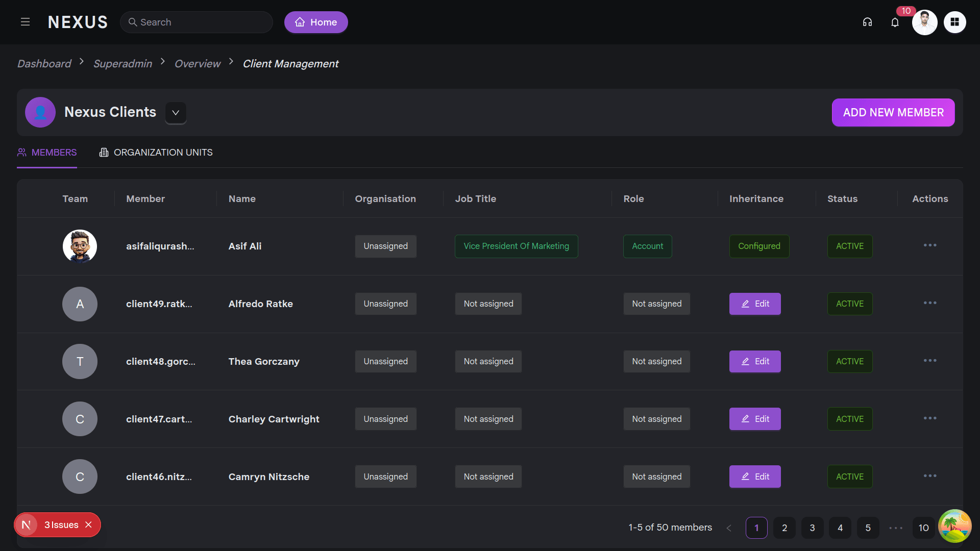Edit inheritance for Camryn Nitzsche
The width and height of the screenshot is (980, 551).
tap(755, 477)
